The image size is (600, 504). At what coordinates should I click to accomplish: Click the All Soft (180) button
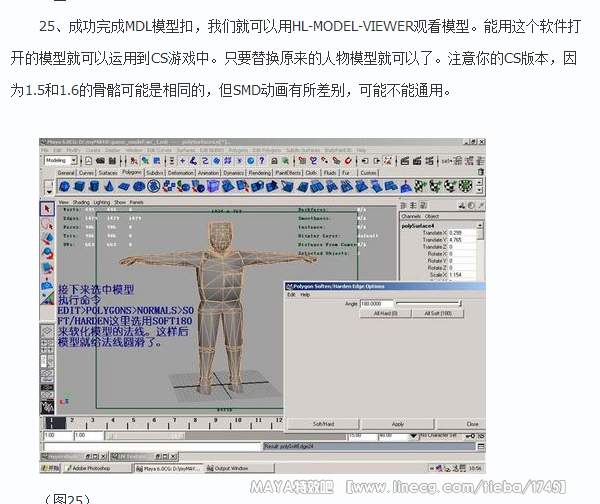438,313
